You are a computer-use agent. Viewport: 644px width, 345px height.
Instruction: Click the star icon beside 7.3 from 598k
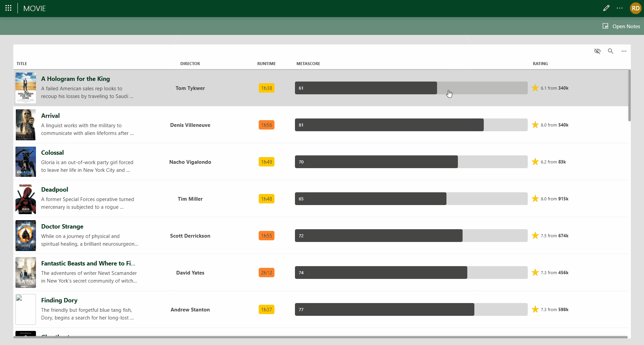coord(535,309)
